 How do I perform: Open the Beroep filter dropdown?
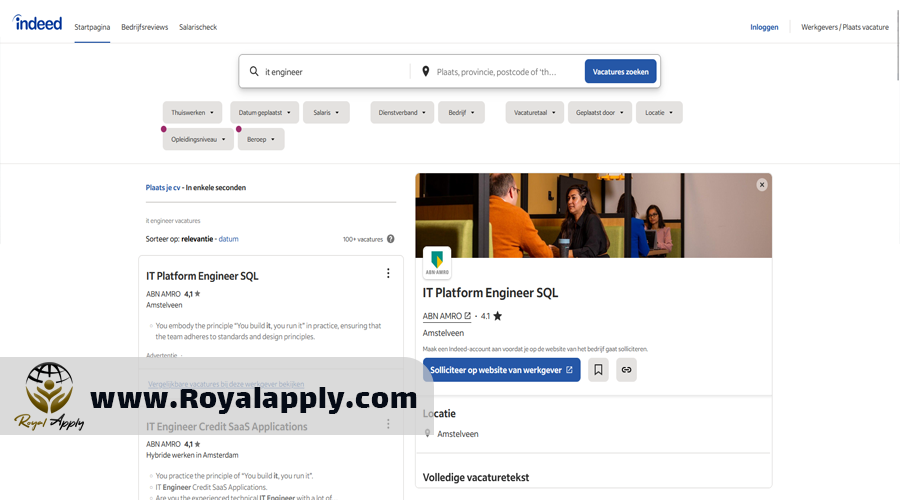coord(261,139)
